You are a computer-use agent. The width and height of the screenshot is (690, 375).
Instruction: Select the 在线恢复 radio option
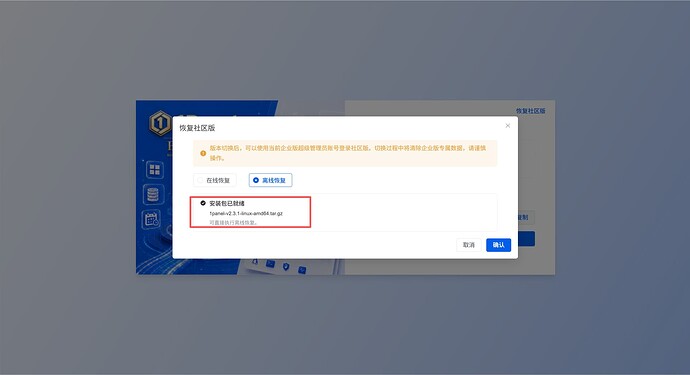(214, 180)
